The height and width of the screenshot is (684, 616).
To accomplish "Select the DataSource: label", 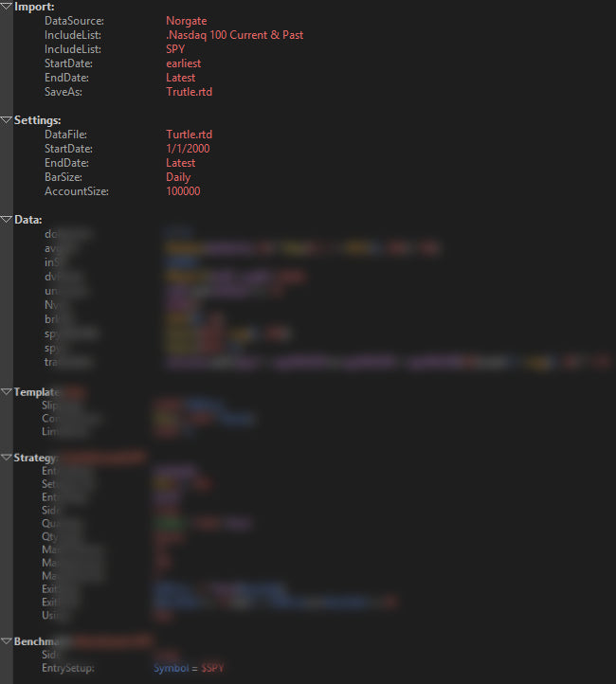I will (74, 21).
